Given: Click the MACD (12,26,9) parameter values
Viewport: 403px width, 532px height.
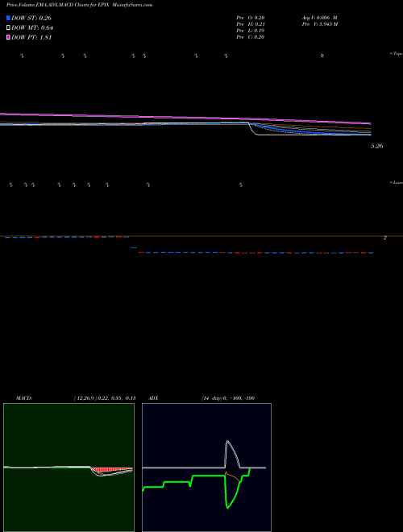Looking at the screenshot, I should 105,398.
